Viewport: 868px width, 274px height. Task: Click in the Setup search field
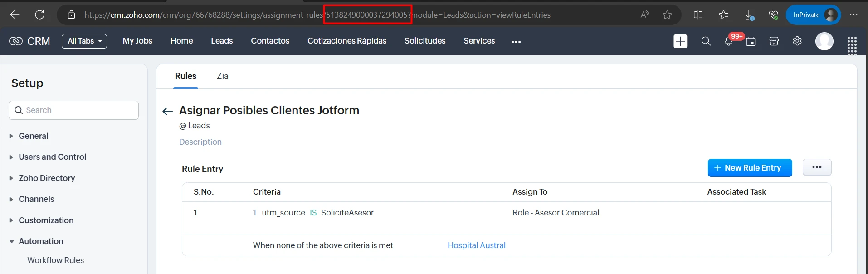pos(73,110)
